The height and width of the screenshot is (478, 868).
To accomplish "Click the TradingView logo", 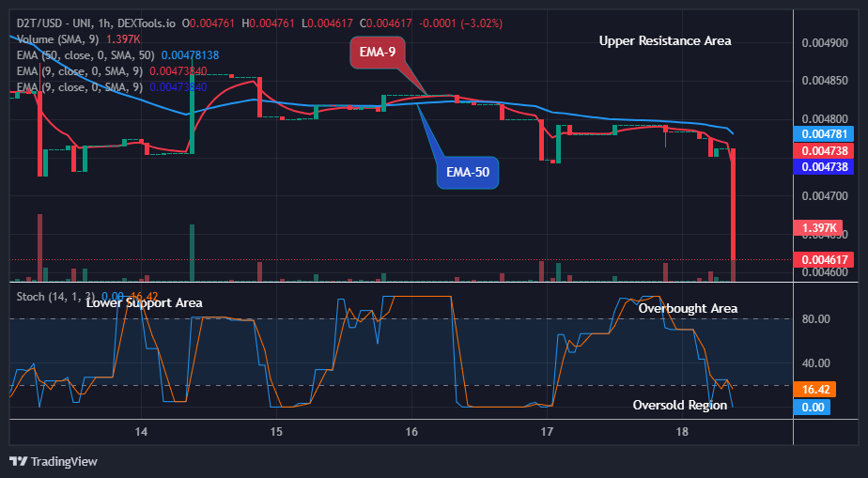I will click(54, 461).
